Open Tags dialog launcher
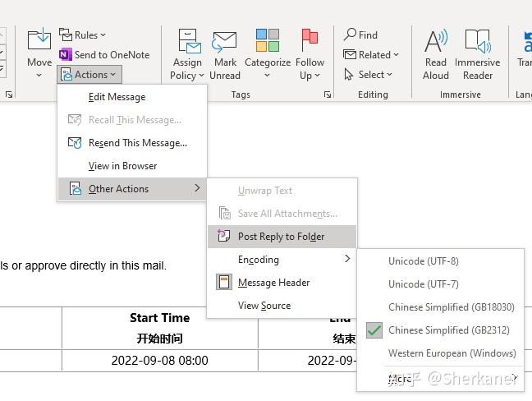This screenshot has height=401, width=532. (x=328, y=94)
